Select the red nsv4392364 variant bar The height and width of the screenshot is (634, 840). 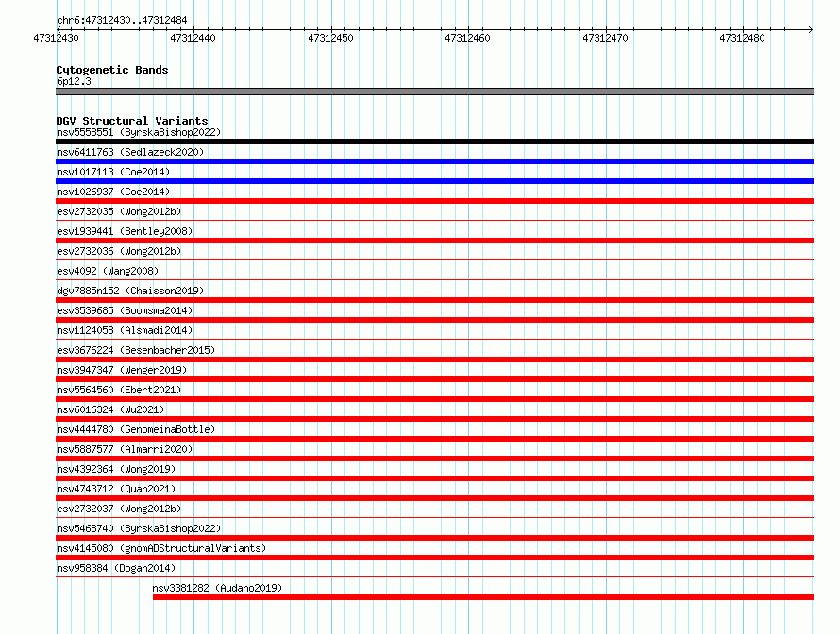click(434, 478)
